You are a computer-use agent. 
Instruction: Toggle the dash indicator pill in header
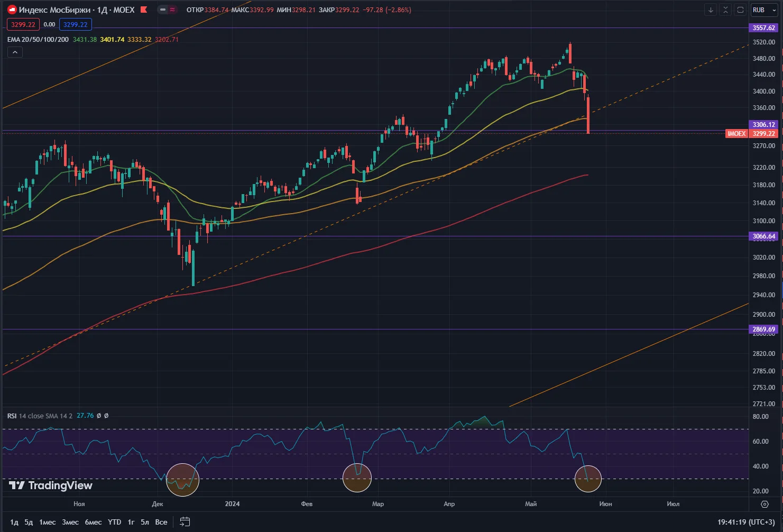(x=163, y=10)
